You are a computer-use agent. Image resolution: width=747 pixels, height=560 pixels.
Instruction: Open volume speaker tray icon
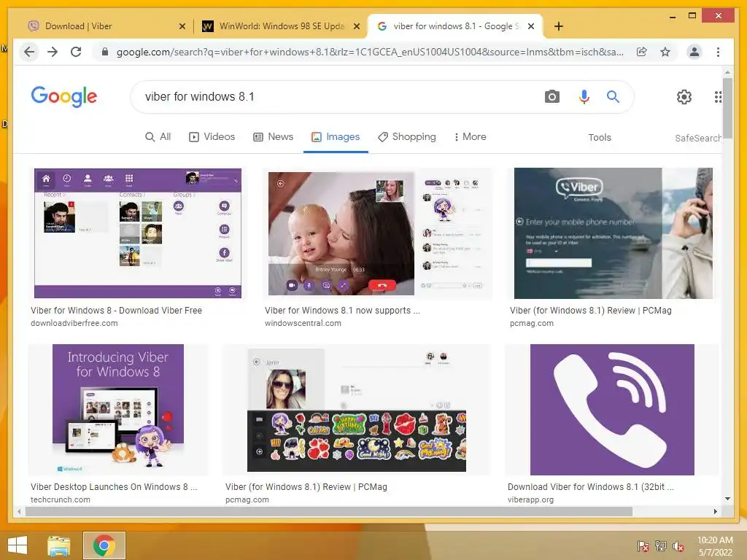tap(678, 545)
